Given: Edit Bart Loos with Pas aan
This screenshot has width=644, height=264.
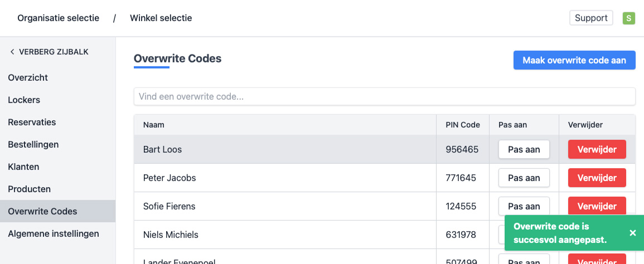Looking at the screenshot, I should (524, 149).
